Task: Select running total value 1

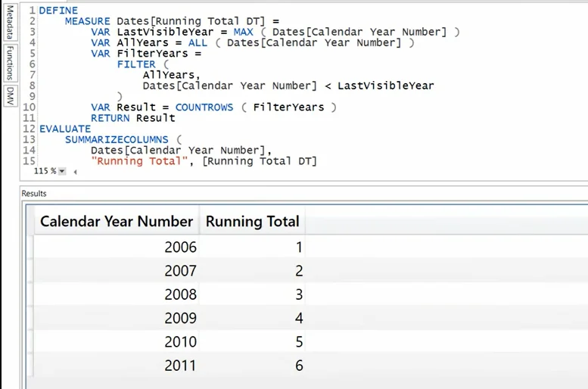Action: point(252,247)
